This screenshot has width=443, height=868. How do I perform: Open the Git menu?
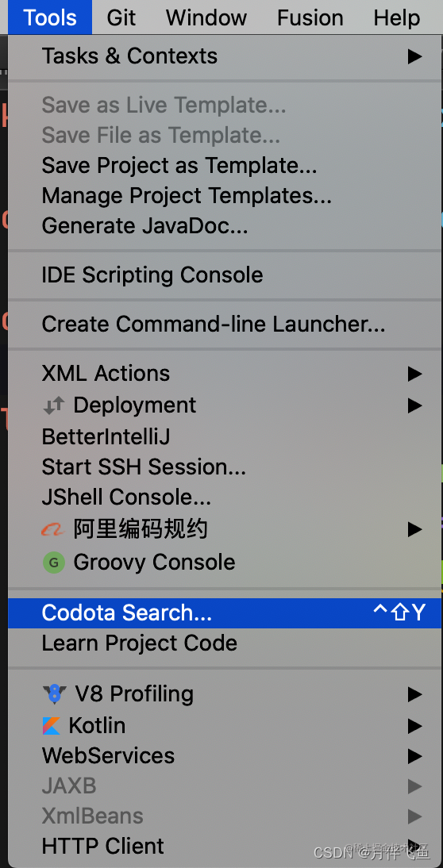pos(121,17)
